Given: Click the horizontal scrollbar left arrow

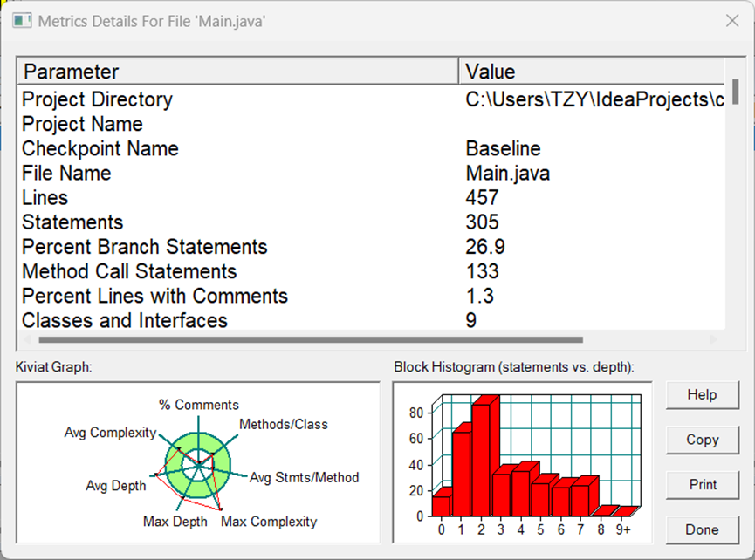Looking at the screenshot, I should [27, 339].
